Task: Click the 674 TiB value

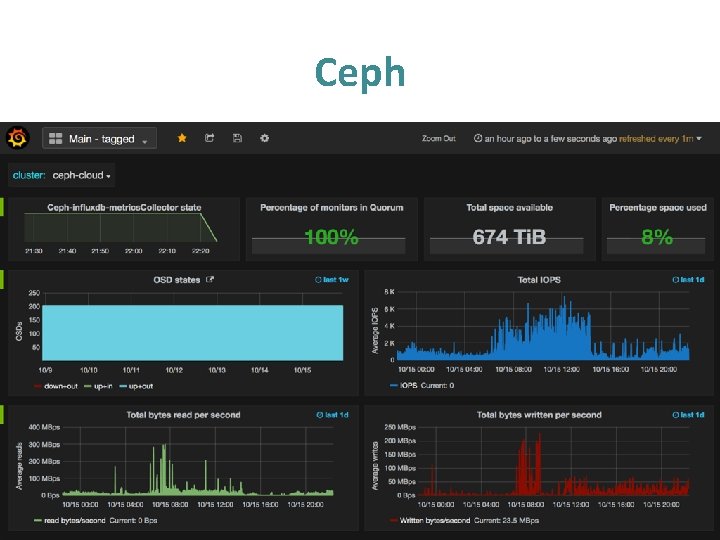Action: point(509,237)
